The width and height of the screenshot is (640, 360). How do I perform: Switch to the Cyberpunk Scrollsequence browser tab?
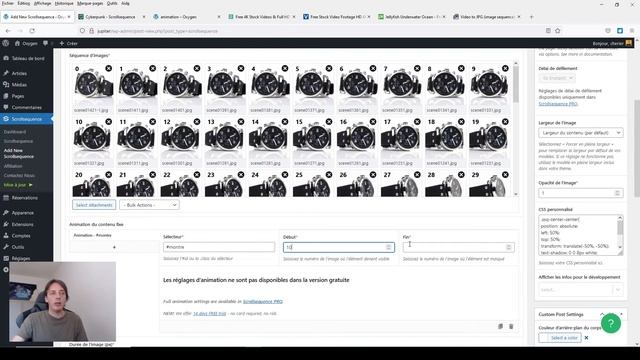[111, 17]
